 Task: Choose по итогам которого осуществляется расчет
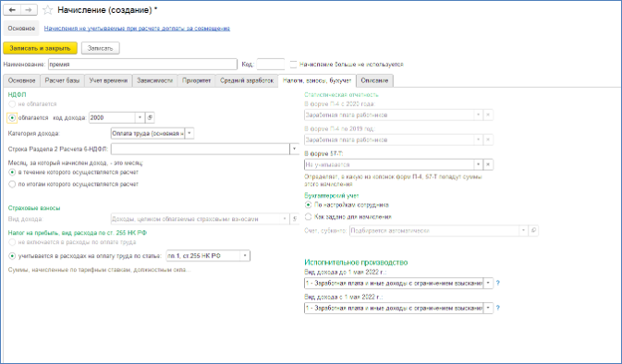pos(12,185)
